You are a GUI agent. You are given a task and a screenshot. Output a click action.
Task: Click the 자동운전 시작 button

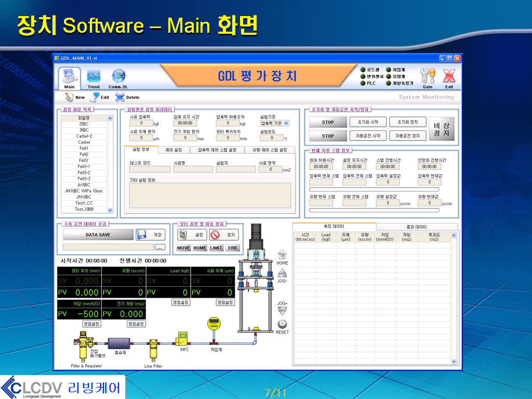pos(368,136)
